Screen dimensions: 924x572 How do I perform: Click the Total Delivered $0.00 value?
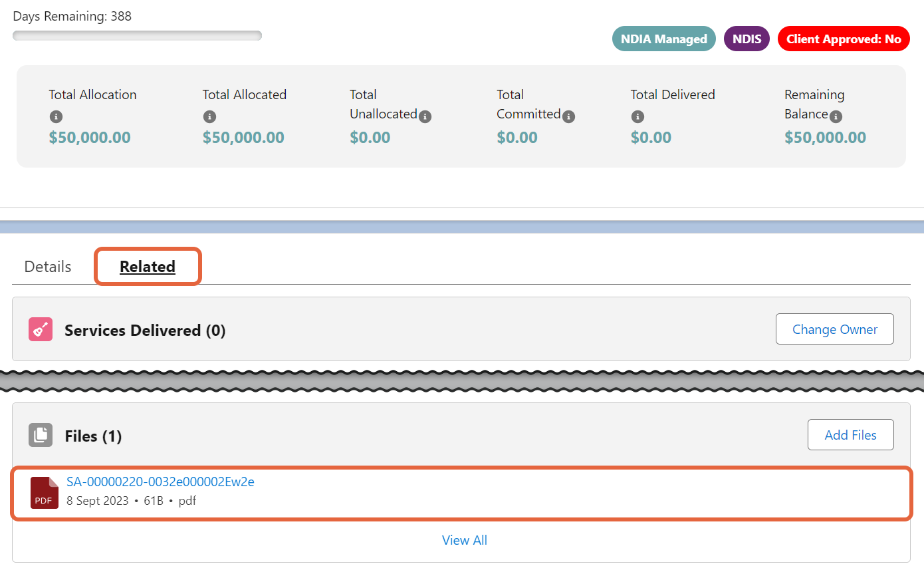(x=651, y=138)
